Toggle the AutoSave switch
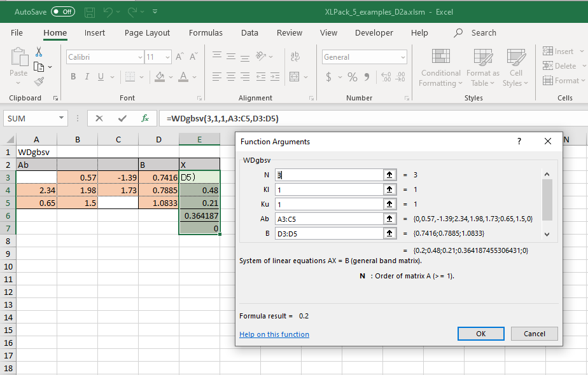The width and height of the screenshot is (588, 375). tap(63, 11)
